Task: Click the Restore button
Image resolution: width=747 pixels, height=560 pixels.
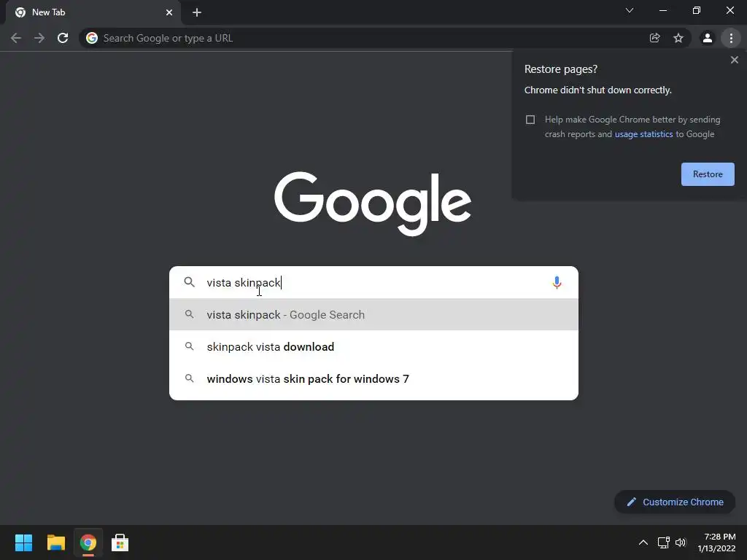Action: tap(708, 174)
